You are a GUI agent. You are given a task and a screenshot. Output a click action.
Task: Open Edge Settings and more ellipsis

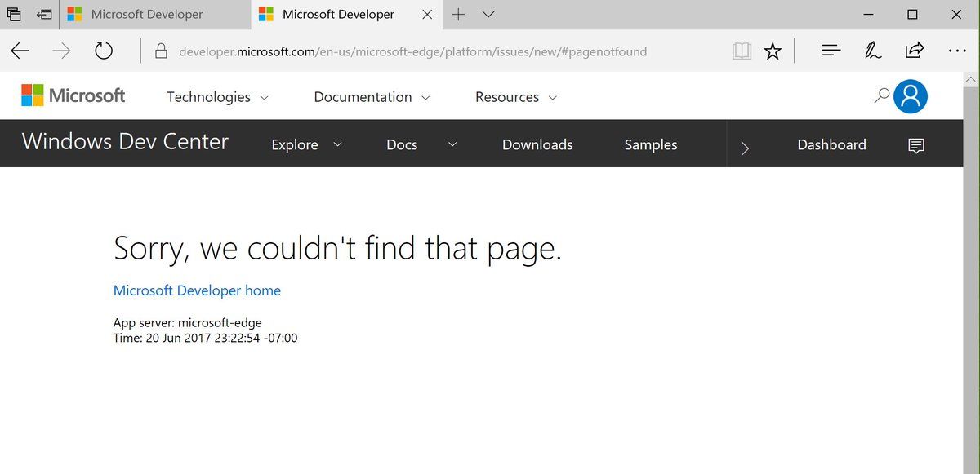[x=957, y=51]
